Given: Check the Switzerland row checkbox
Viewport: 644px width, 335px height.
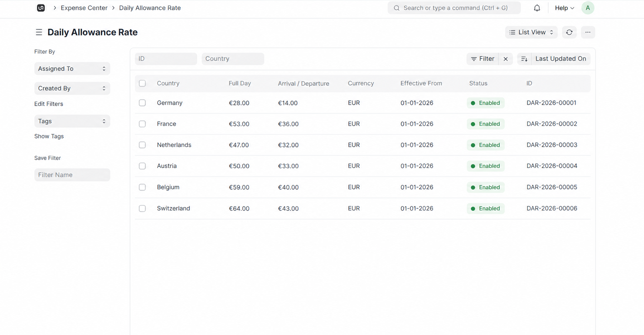Looking at the screenshot, I should point(142,208).
